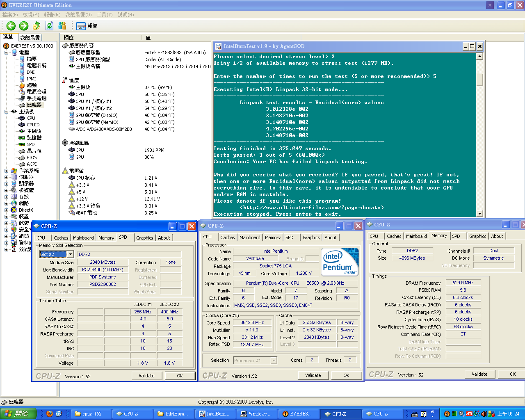
Task: Open About tab in middle CPU-Z window
Action: (331, 237)
